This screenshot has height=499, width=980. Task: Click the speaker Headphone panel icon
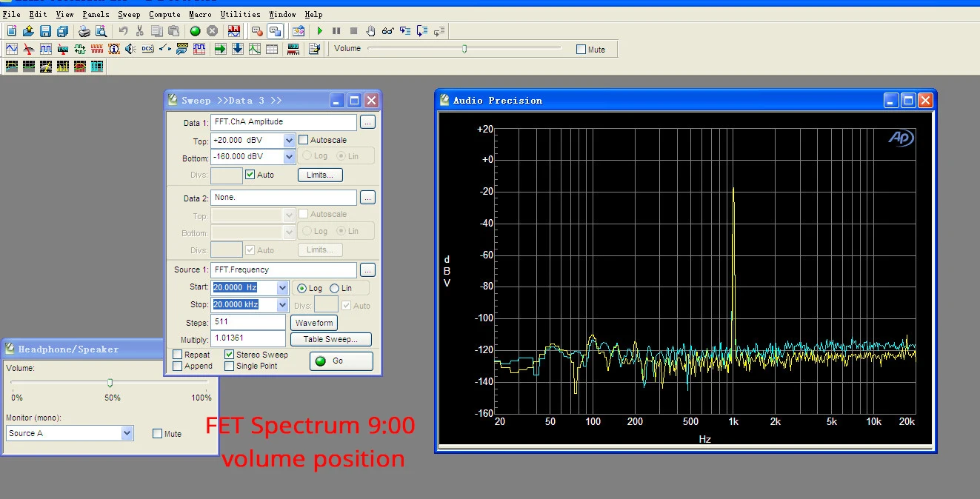(x=130, y=49)
